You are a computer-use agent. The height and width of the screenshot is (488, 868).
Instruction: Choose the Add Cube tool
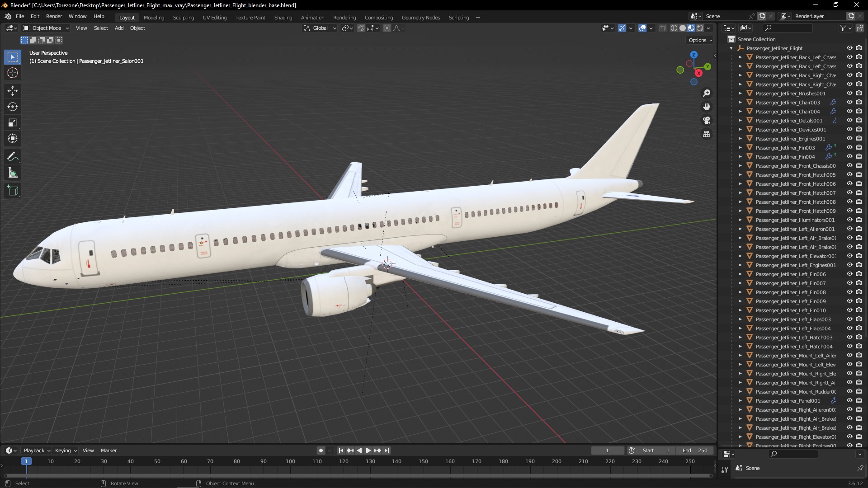point(13,191)
